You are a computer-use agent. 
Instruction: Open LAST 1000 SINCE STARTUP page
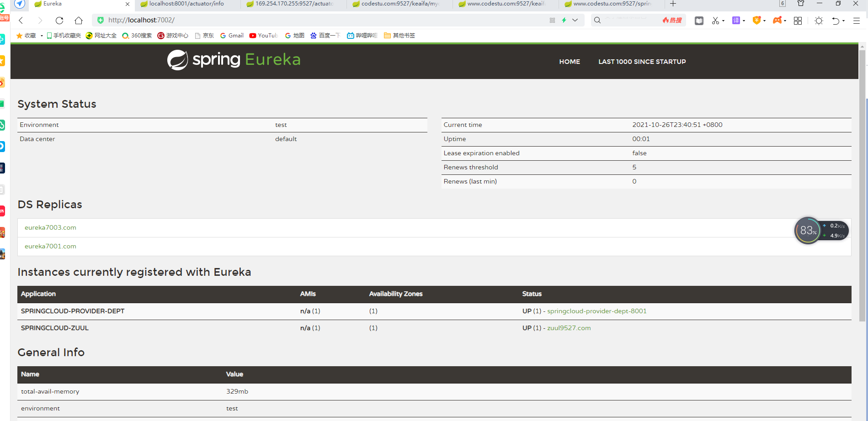[642, 62]
